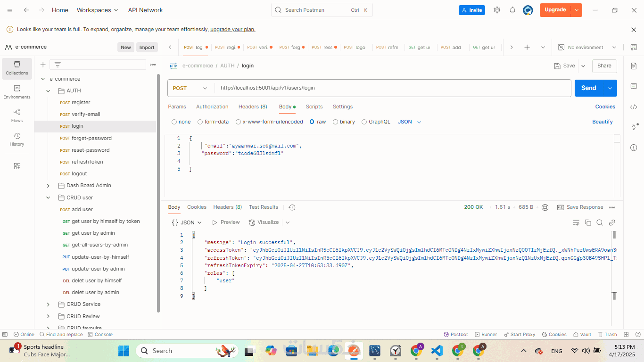
Task: Open the response JSON format dropdown
Action: (x=187, y=222)
